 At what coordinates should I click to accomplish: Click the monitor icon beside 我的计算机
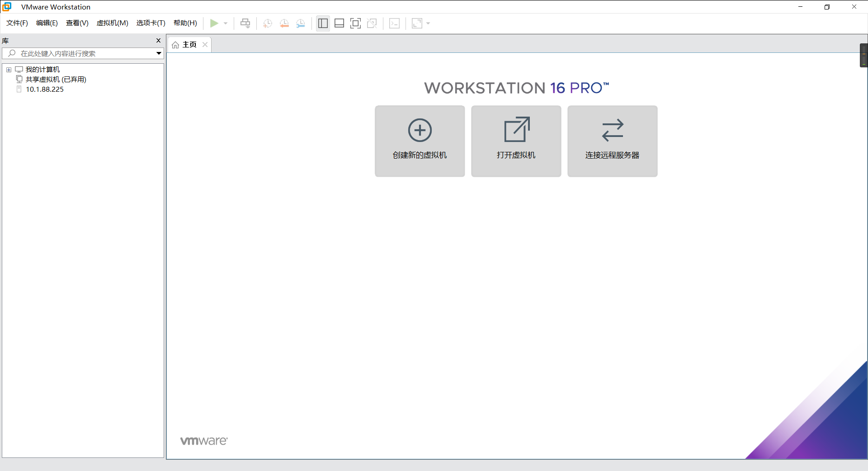click(x=19, y=70)
